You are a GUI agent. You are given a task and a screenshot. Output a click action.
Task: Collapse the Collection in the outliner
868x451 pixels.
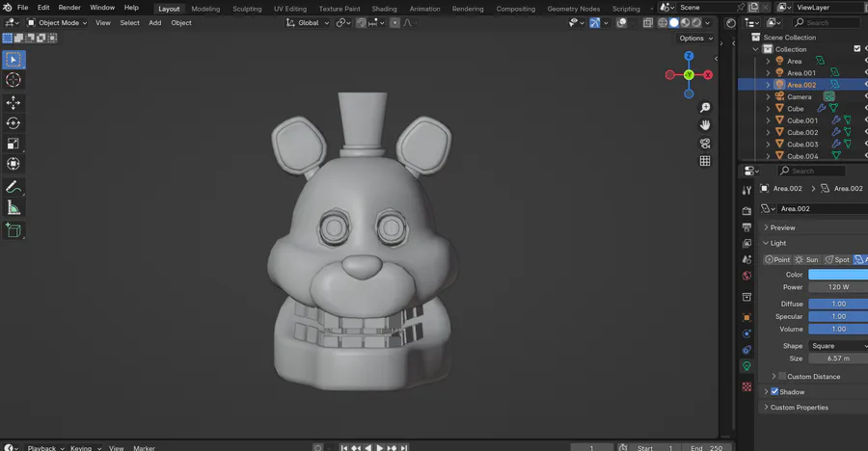point(755,49)
